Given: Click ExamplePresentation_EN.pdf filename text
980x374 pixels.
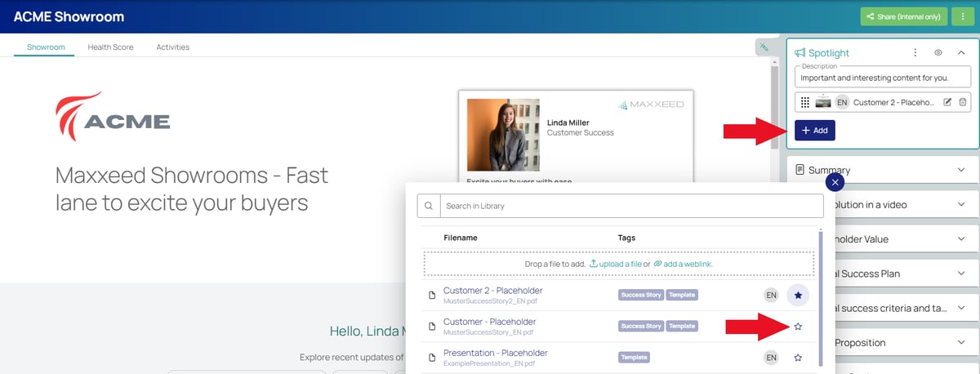Looking at the screenshot, I should [x=488, y=363].
